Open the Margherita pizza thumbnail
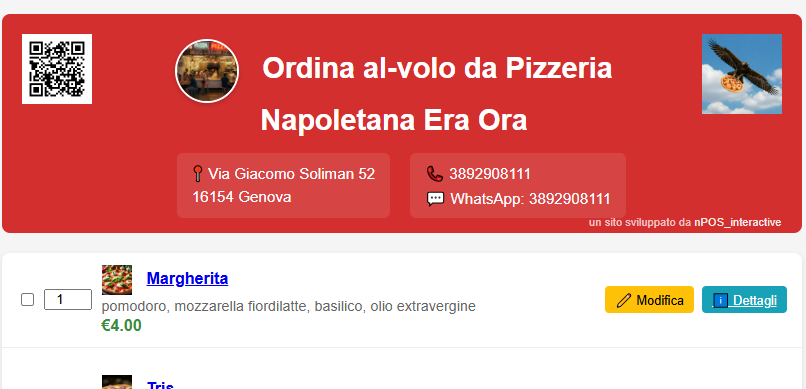 pos(117,280)
